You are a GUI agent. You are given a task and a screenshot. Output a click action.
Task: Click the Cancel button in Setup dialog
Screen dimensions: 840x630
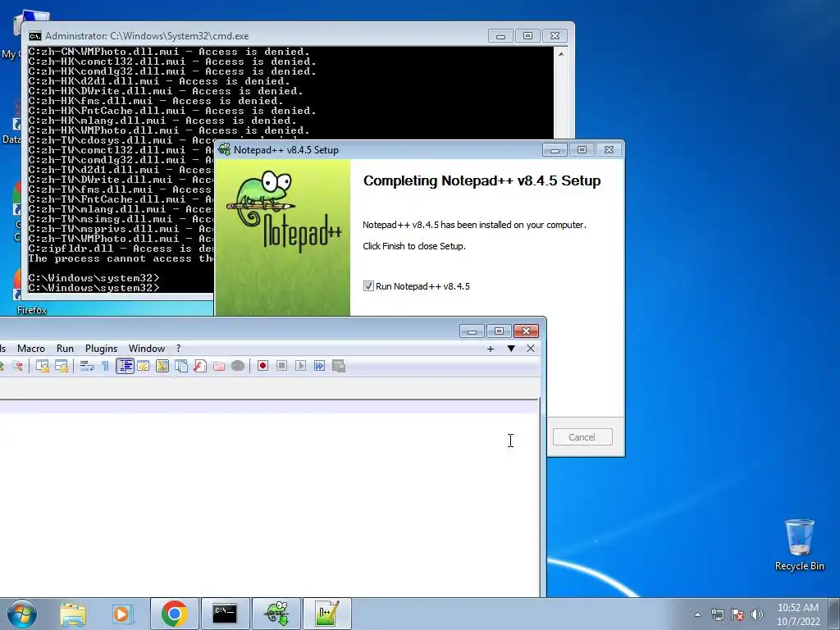[582, 437]
